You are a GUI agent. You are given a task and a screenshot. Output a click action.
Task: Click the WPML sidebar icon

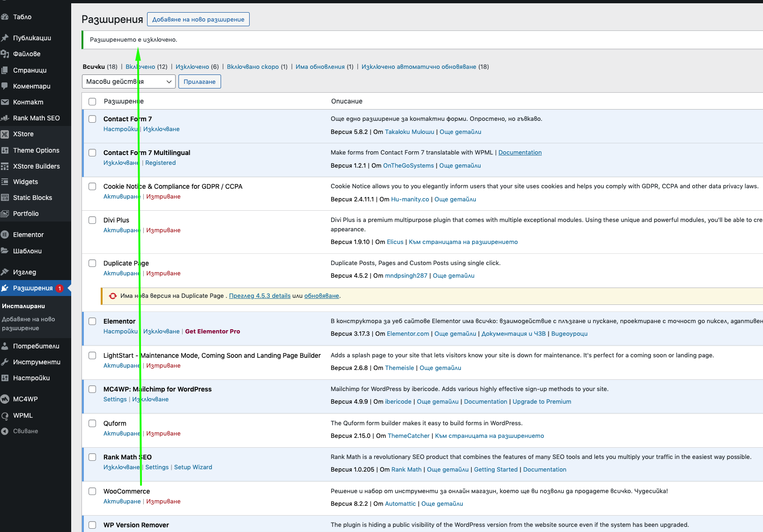(x=5, y=415)
